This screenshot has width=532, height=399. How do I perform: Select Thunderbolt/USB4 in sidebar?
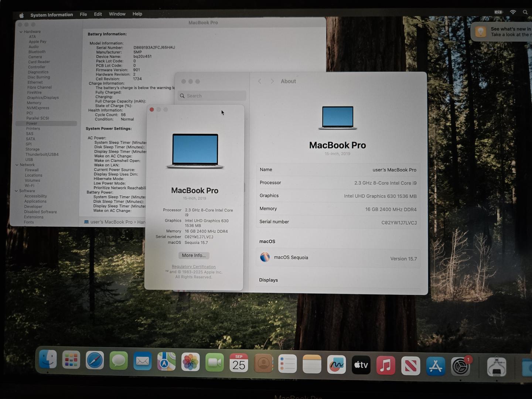42,154
